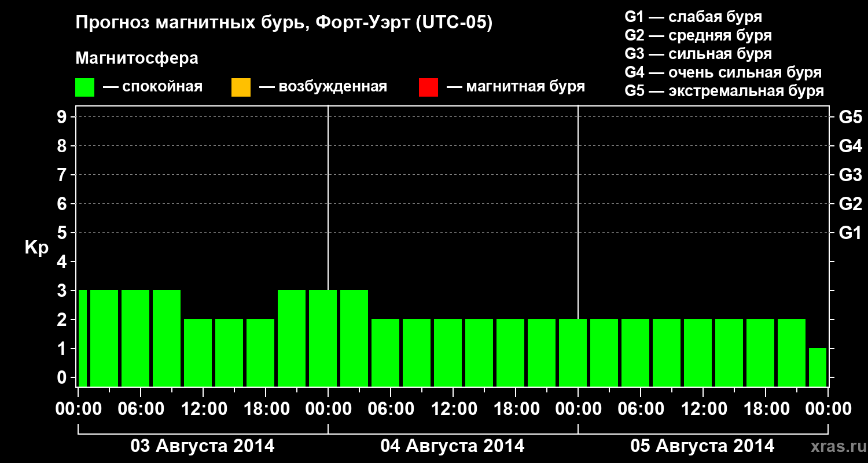This screenshot has width=868, height=463.
Task: Click 'G1 — слабая буря' legend line
Action: (x=693, y=16)
